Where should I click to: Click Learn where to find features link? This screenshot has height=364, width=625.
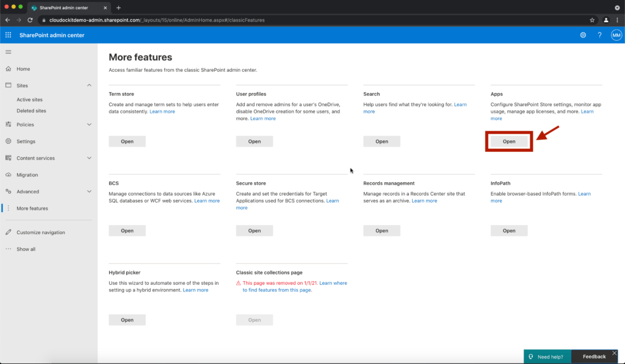coord(295,287)
